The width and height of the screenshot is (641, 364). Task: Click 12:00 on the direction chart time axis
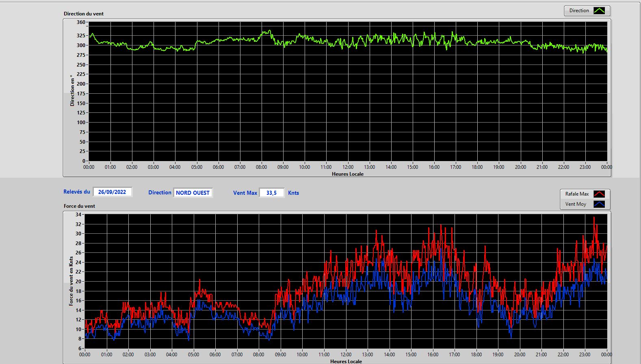[348, 167]
